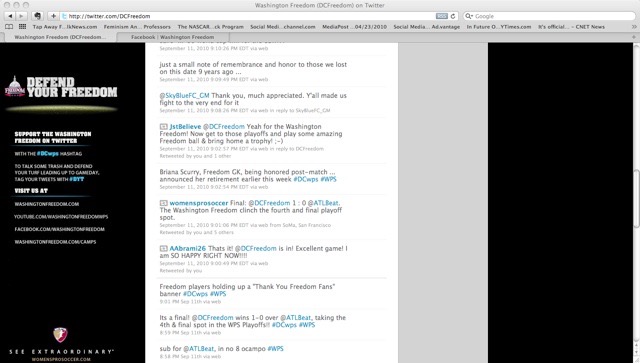The width and height of the screenshot is (640, 363).
Task: Open a new tab with the plus button
Action: click(634, 37)
